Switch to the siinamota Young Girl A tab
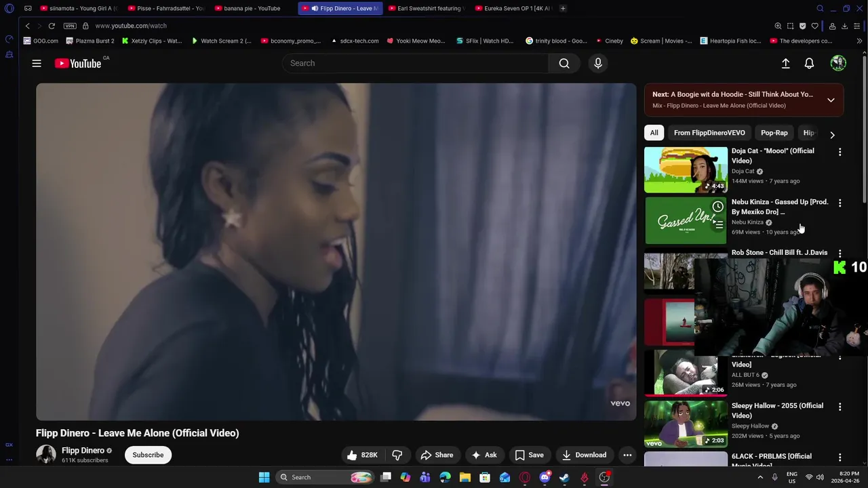 79,8
